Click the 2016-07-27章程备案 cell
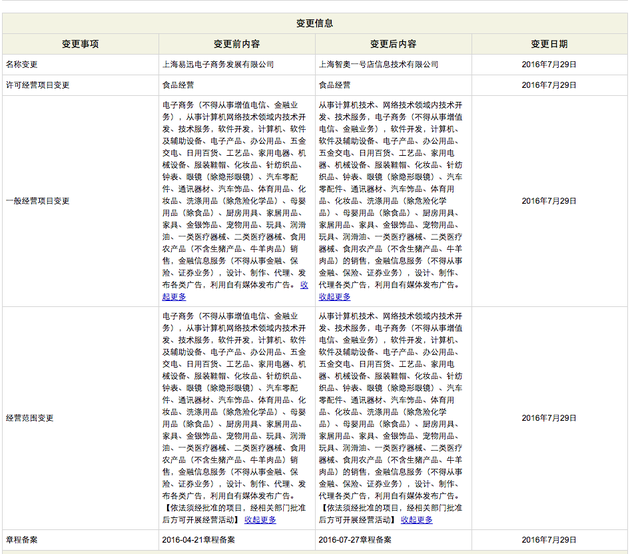Screen dimensions: 630x554 355,540
